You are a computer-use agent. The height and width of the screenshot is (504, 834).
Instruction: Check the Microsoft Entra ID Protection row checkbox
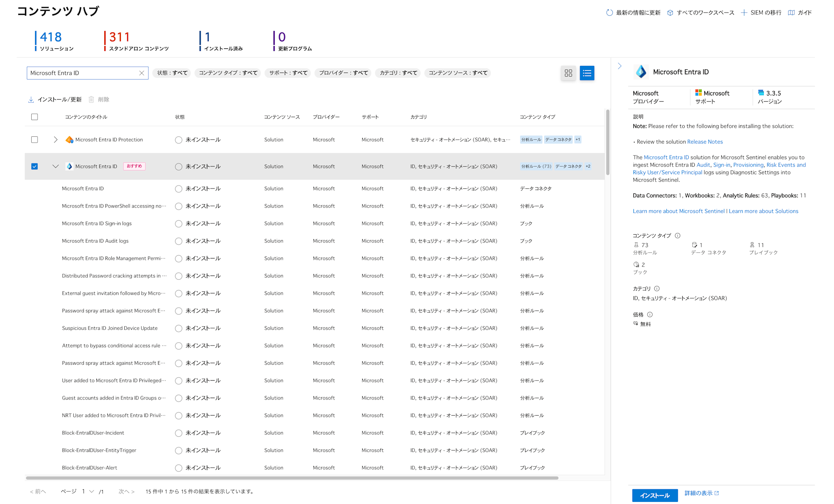click(35, 140)
